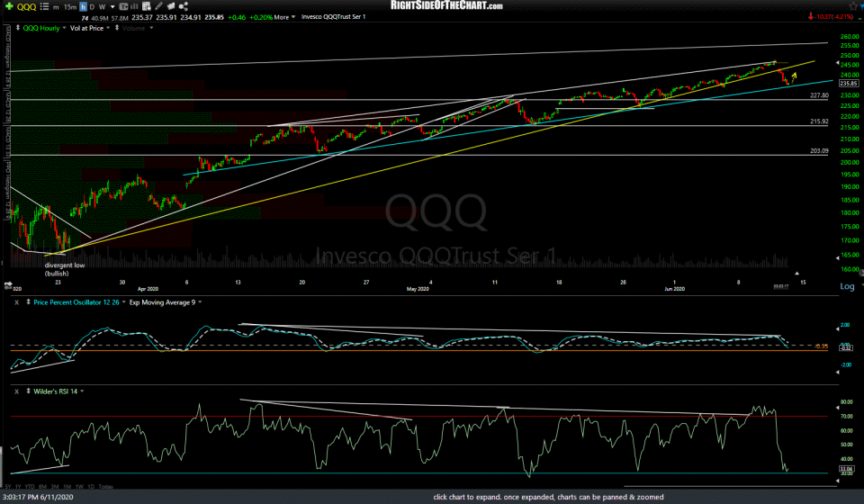This screenshot has width=864, height=504.
Task: Select the 1D time range
Action: click(91, 486)
